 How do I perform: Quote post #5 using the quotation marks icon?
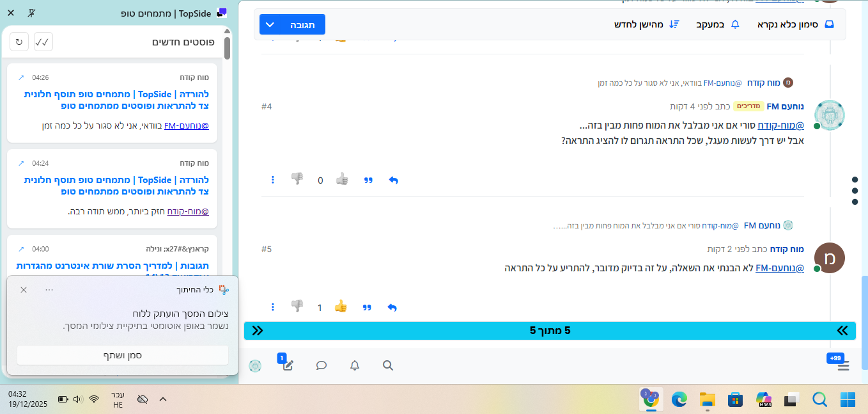point(367,307)
